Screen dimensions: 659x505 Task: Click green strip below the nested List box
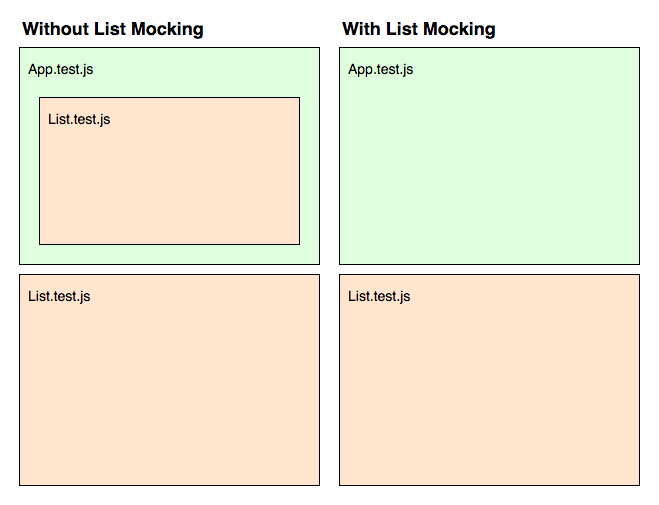click(x=169, y=254)
